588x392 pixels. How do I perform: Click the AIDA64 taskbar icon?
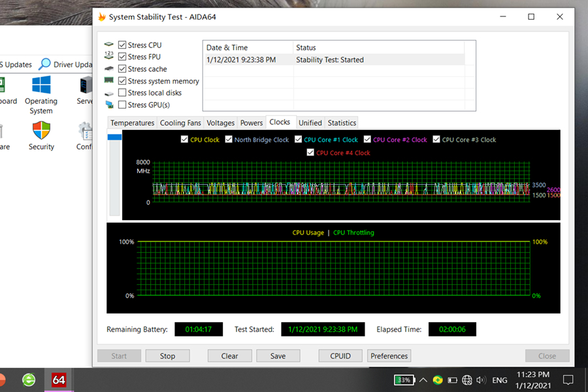click(x=59, y=380)
